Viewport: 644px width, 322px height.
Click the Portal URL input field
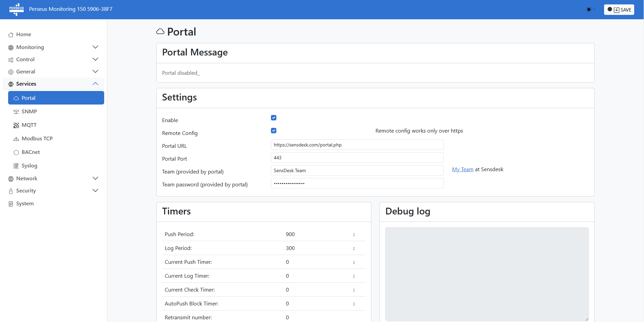357,145
